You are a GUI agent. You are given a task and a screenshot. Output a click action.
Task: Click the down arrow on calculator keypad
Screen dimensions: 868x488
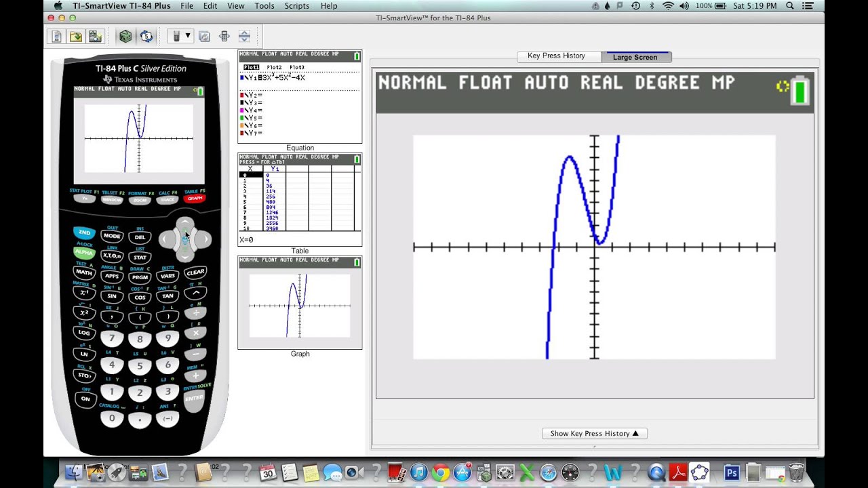185,256
